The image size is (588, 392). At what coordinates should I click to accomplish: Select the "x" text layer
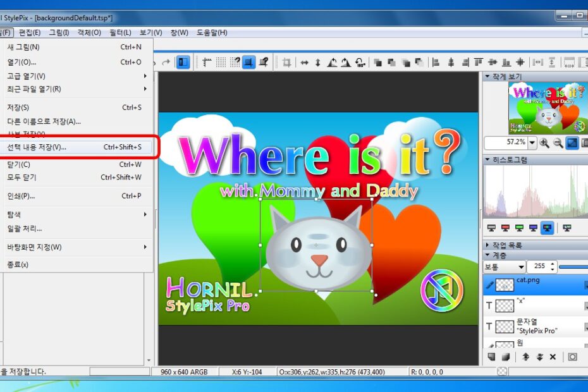tap(536, 305)
